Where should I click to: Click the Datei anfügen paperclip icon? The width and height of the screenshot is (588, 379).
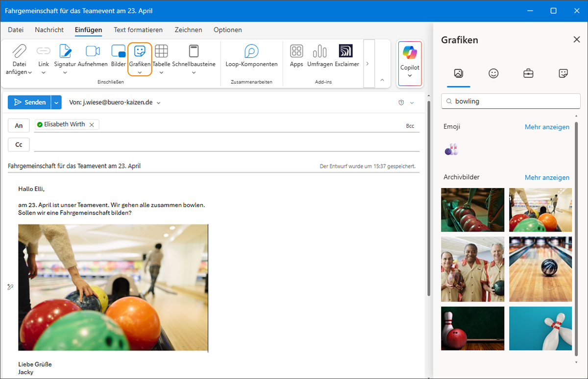coord(19,51)
